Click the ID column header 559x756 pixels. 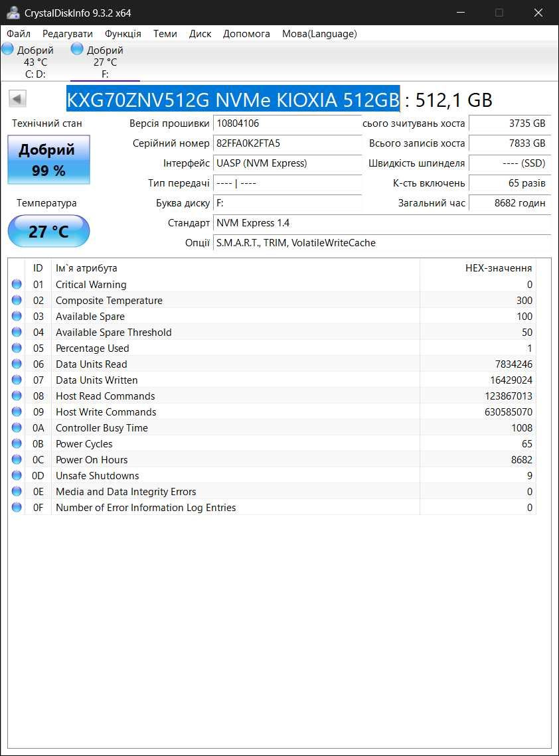pyautogui.click(x=38, y=268)
